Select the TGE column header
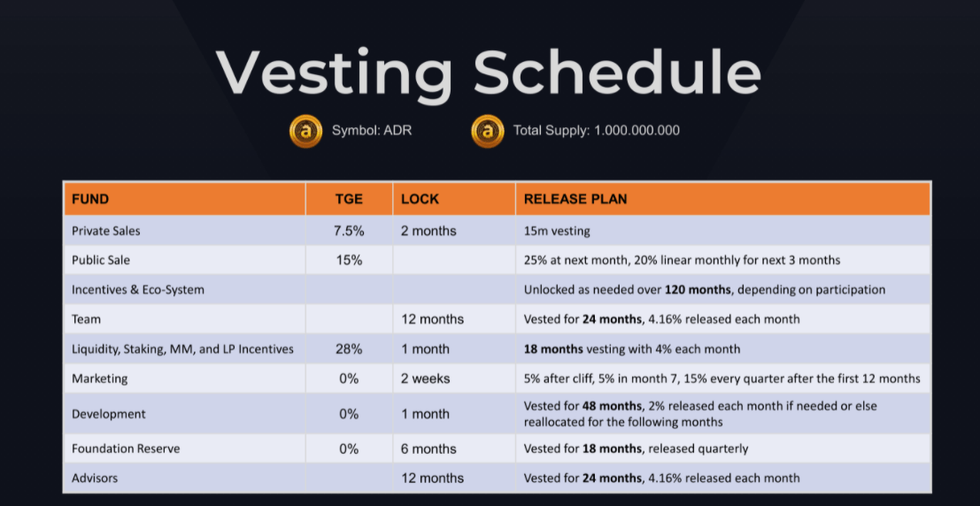The image size is (980, 506). tap(348, 199)
